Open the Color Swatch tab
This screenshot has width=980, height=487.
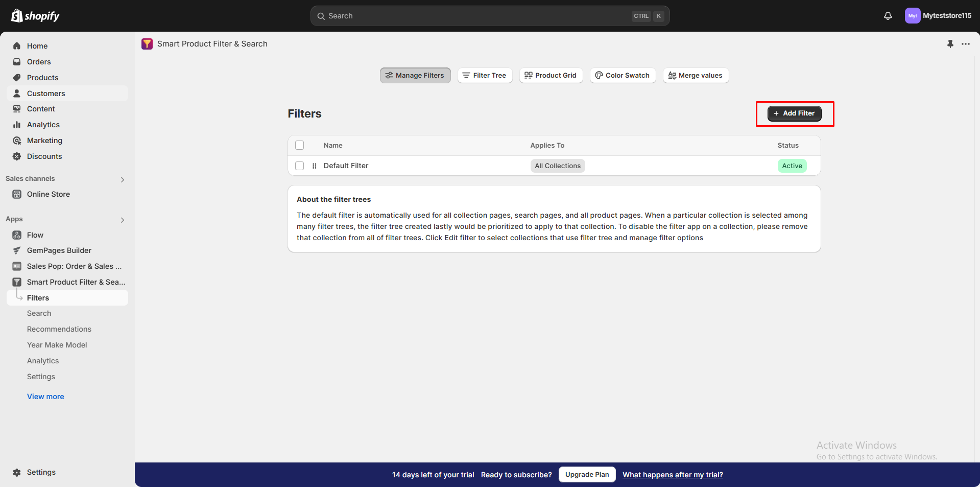[x=623, y=75]
